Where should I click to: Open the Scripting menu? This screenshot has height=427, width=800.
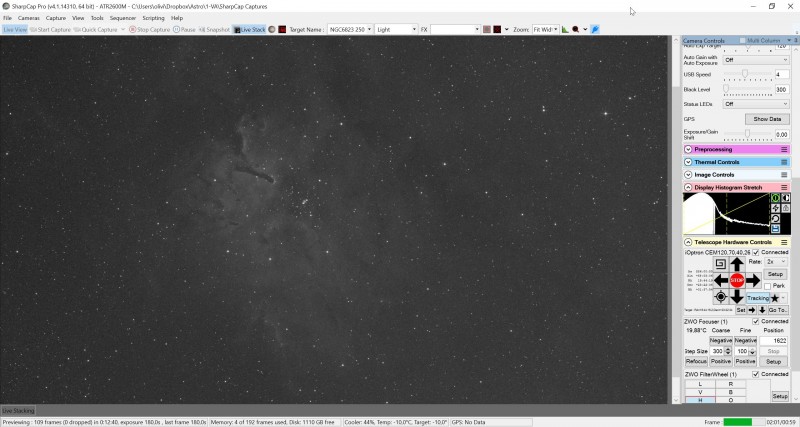(153, 18)
